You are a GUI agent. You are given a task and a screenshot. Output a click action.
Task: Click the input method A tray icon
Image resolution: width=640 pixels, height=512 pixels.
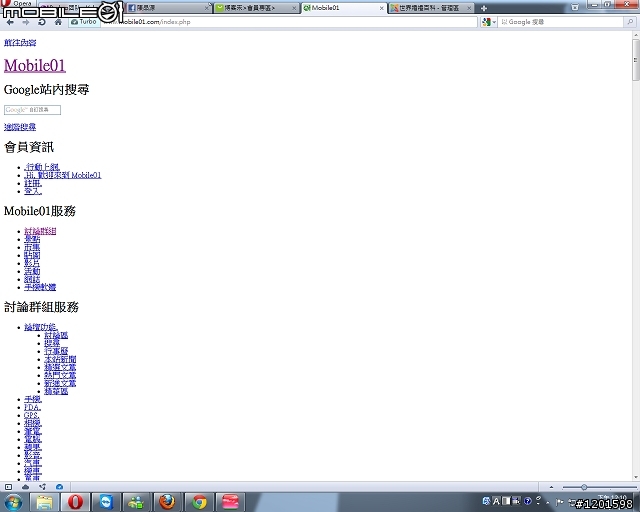(x=496, y=501)
